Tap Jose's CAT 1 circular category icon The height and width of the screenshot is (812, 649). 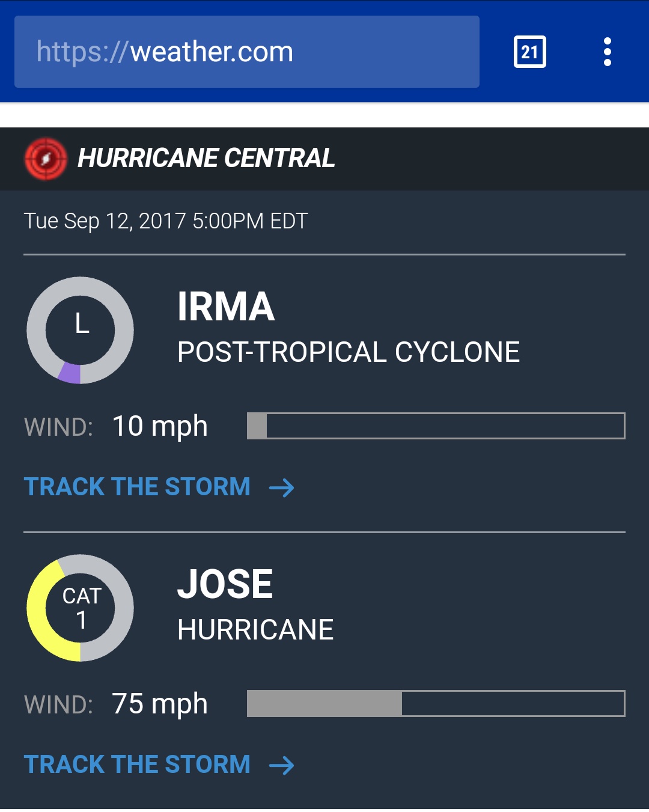click(81, 608)
